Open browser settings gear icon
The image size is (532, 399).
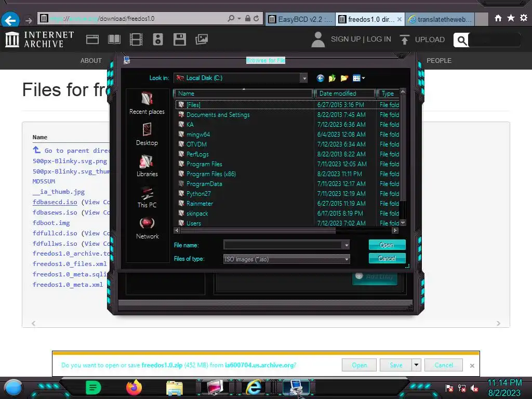(x=524, y=18)
